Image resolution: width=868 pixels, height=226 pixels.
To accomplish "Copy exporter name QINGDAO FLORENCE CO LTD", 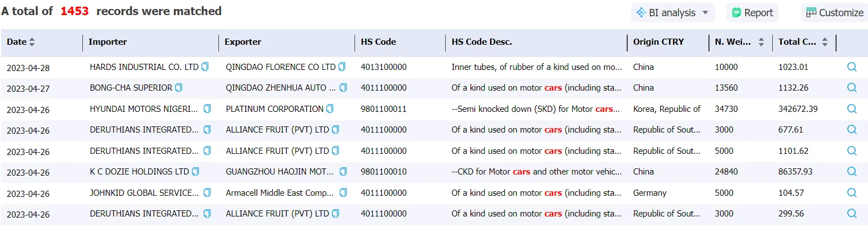I will click(342, 67).
